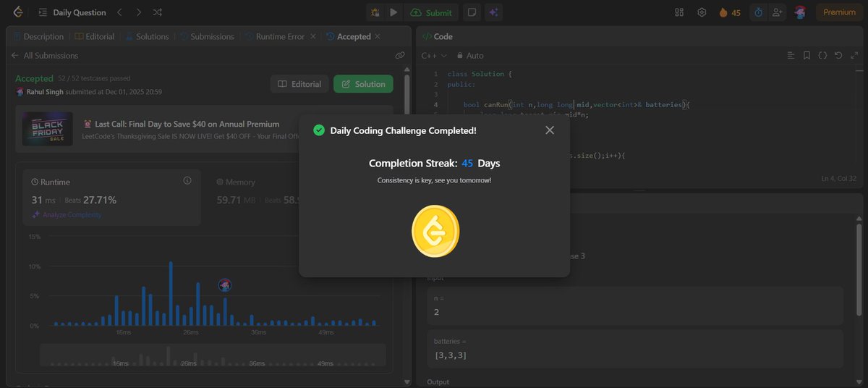Open the LeetCode home logo
Image resolution: width=868 pixels, height=388 pixels.
[18, 12]
